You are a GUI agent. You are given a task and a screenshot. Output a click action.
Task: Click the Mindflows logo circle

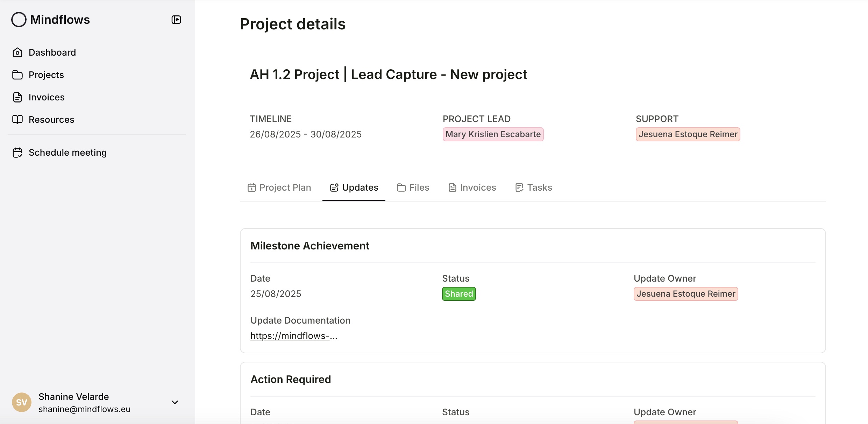pos(19,20)
